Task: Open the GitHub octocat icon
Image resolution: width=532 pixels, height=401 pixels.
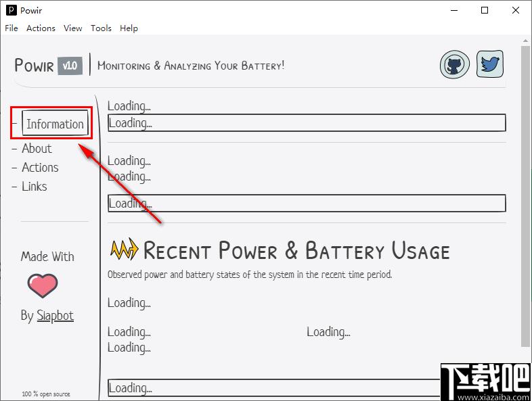Action: click(455, 64)
